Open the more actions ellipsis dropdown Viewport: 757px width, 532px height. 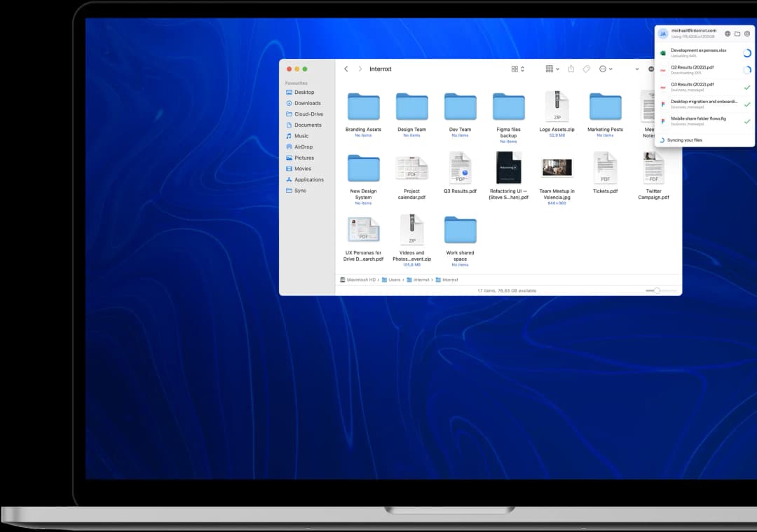tap(606, 69)
